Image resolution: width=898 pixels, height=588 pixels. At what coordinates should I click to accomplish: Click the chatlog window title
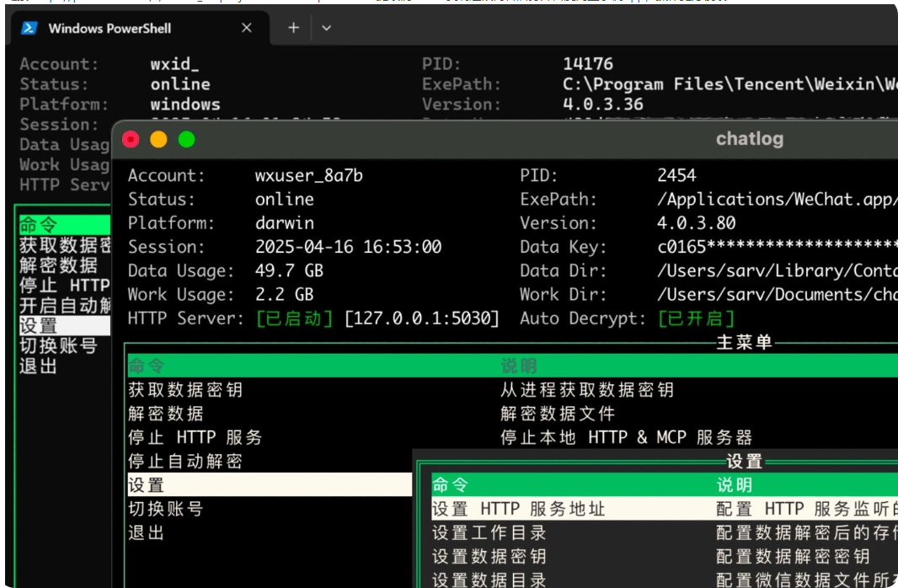coord(749,138)
